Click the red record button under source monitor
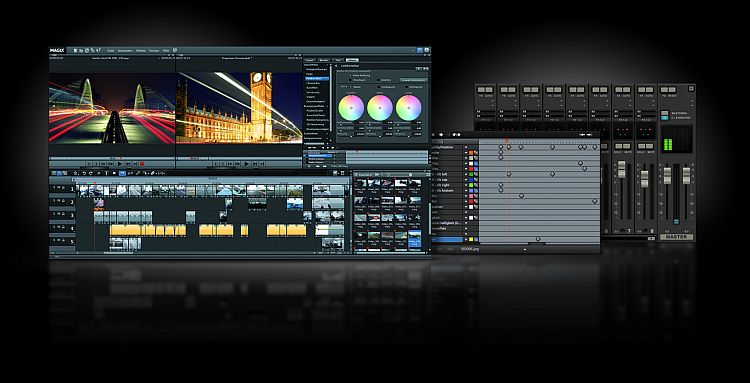Screen dimensions: 750x383 point(142,164)
